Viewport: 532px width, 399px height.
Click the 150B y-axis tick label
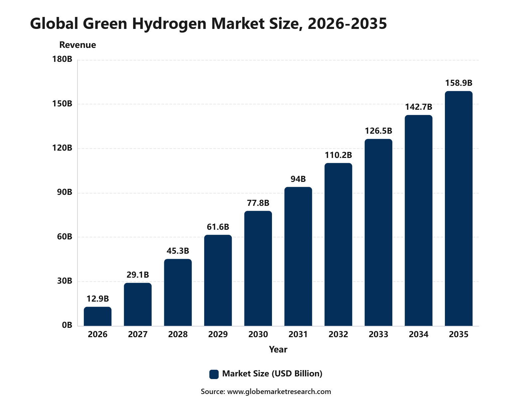click(x=62, y=104)
